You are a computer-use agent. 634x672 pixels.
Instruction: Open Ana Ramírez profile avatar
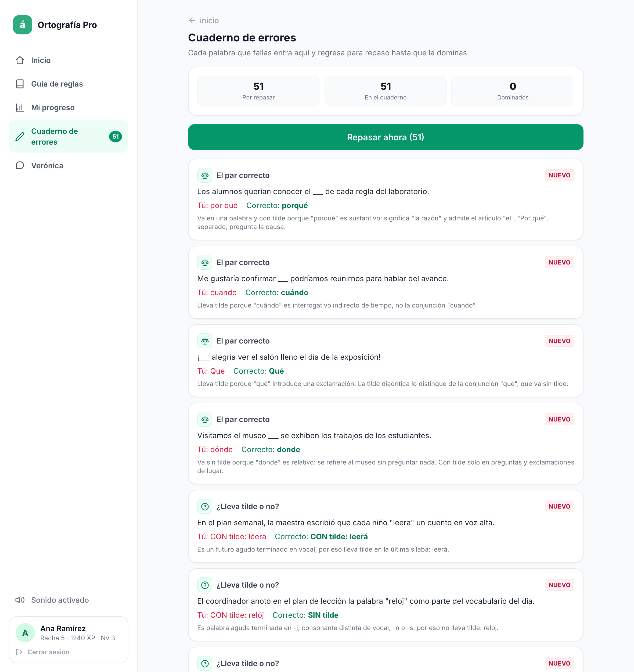[x=25, y=633]
